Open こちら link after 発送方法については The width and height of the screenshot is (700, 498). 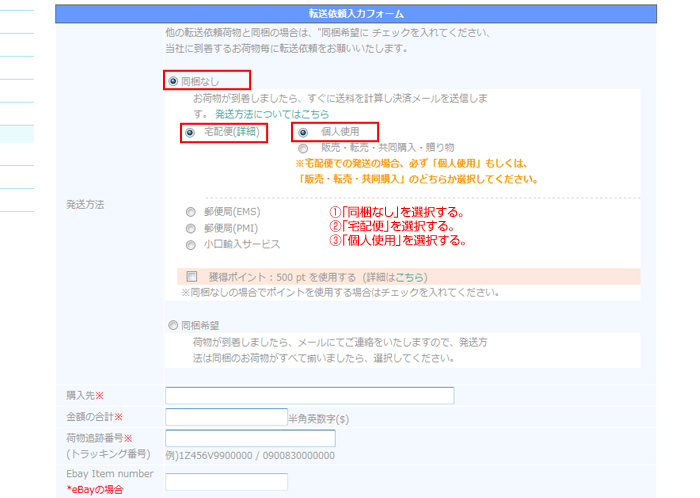311,114
